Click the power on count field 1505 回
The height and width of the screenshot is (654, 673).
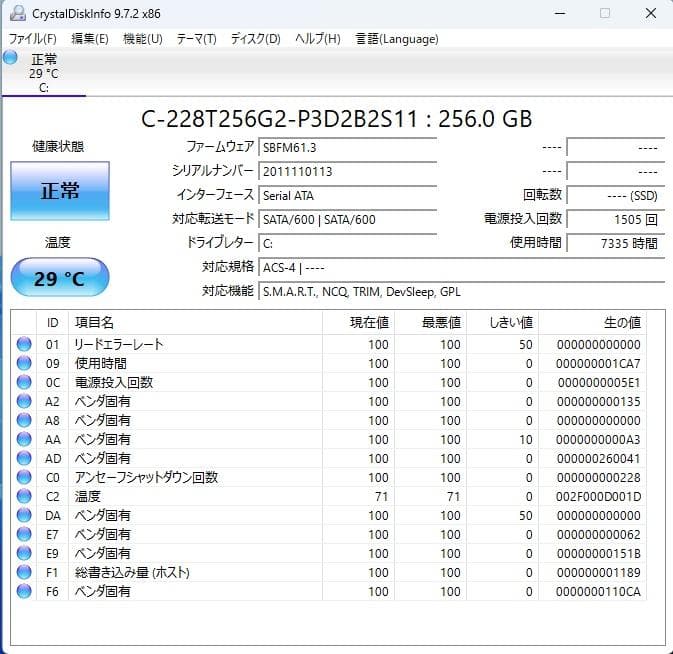click(x=616, y=220)
